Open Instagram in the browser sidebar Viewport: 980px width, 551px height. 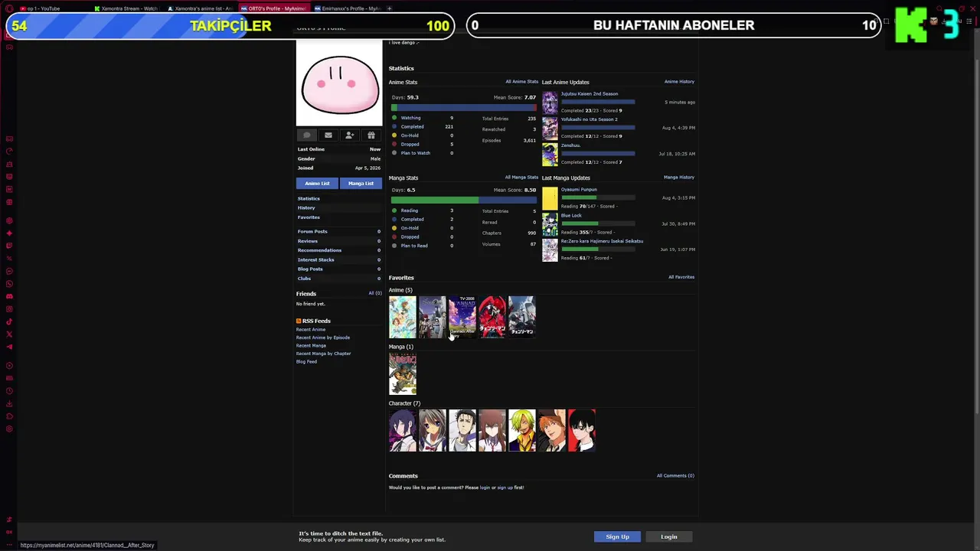9,309
